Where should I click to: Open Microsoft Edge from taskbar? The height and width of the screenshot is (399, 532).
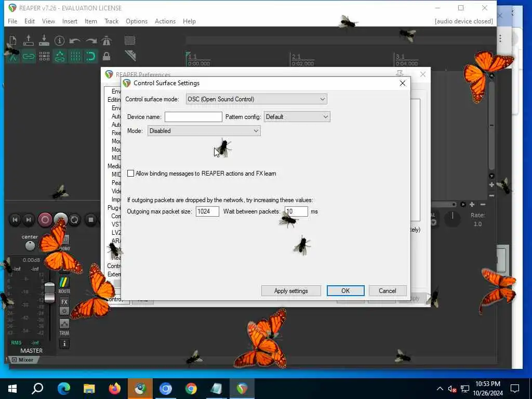tap(63, 389)
